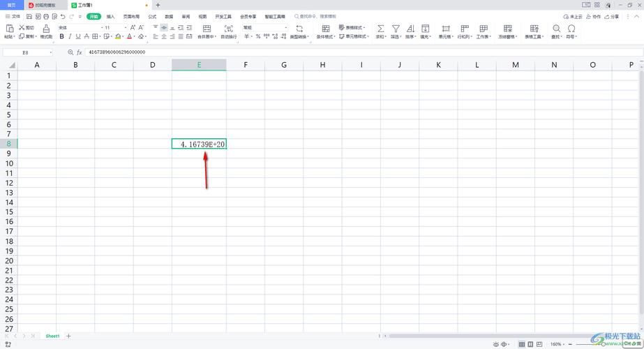Click the Copy icon
The image size is (644, 349).
point(22,36)
